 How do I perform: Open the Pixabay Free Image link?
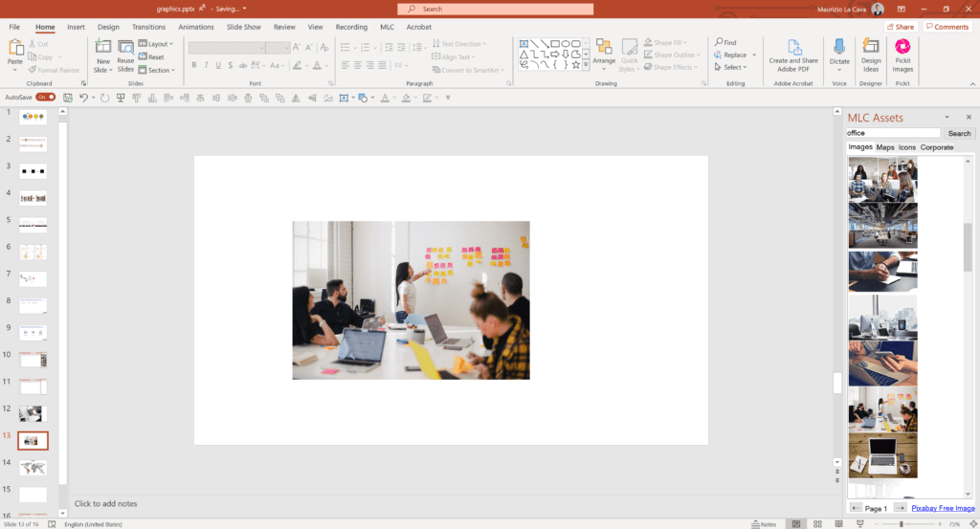(x=943, y=508)
